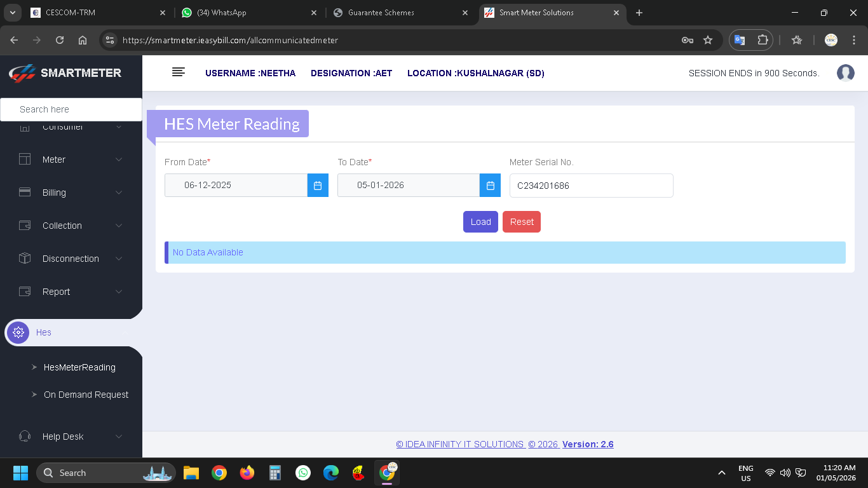Click the To Date field
868x488 pixels.
click(x=409, y=186)
